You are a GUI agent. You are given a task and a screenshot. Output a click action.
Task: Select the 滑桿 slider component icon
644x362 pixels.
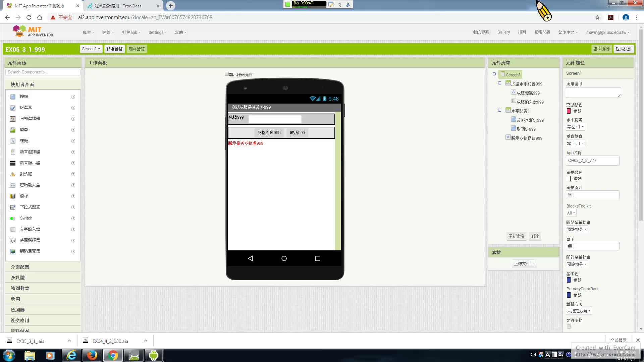coord(13,196)
